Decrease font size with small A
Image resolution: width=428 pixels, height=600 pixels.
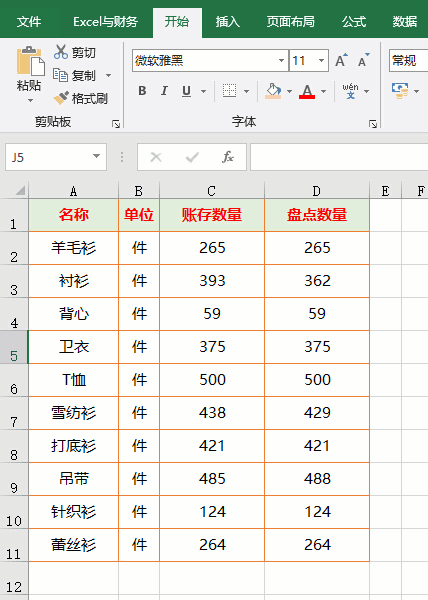(363, 60)
